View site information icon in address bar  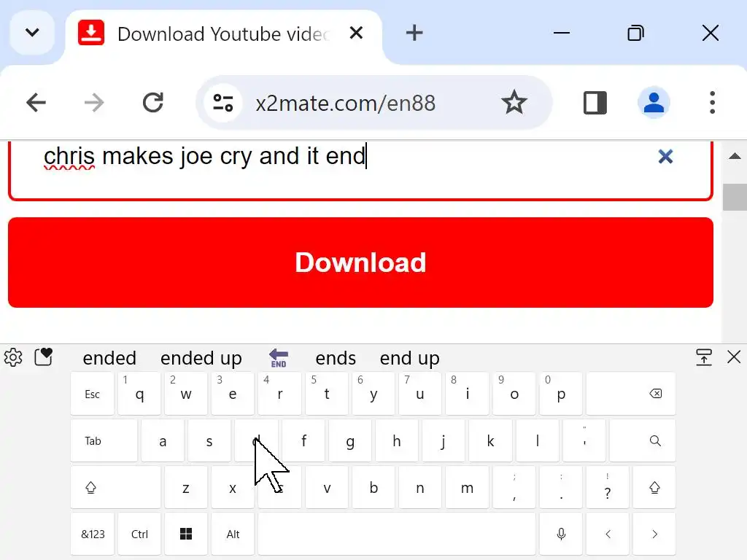(x=223, y=103)
